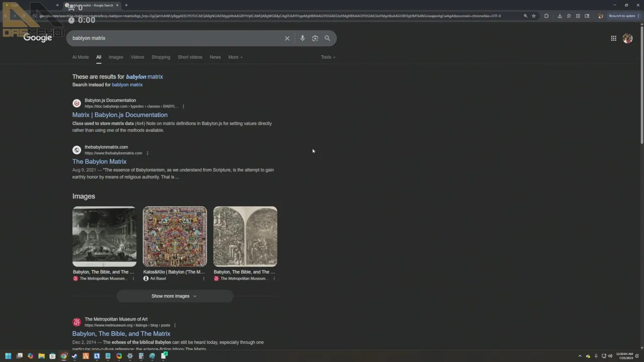
Task: Open Babylon, The Bible, and The Matrix link
Action: [121, 334]
